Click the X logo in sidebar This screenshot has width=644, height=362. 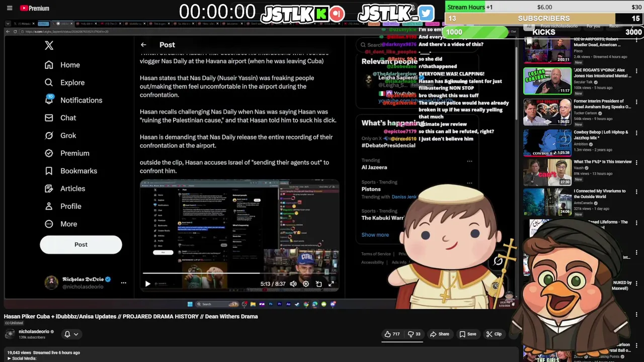[49, 45]
